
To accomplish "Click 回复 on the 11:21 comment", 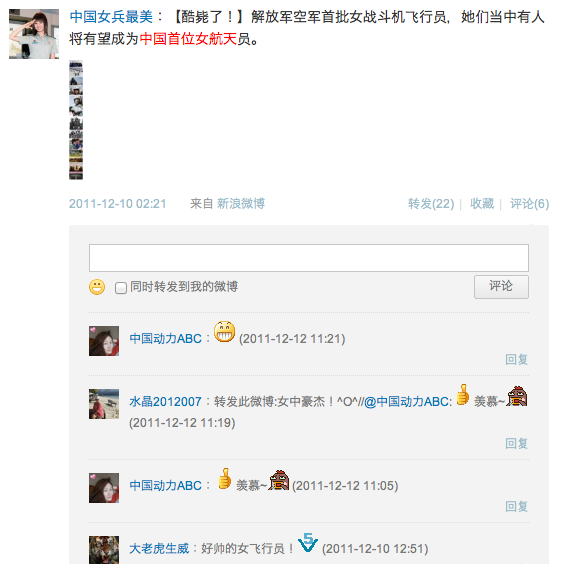I will pyautogui.click(x=517, y=359).
